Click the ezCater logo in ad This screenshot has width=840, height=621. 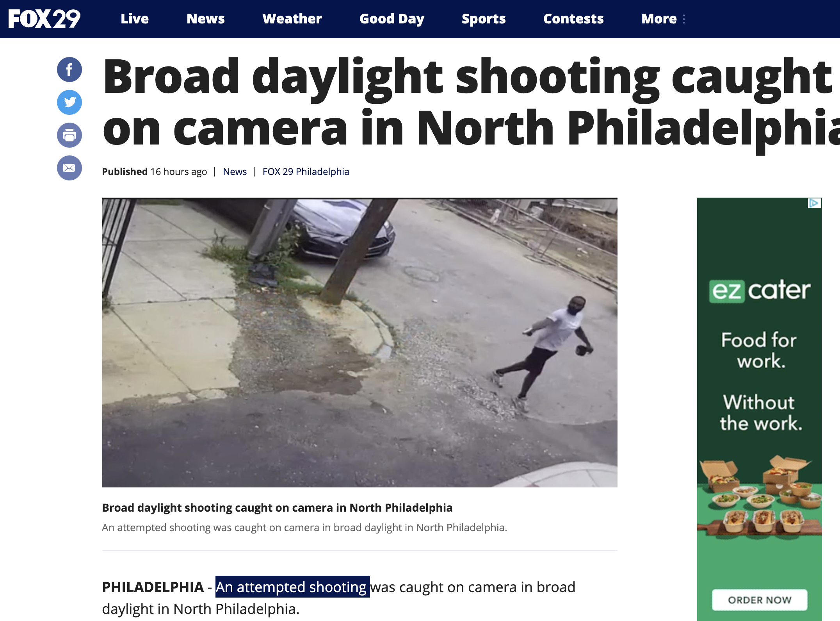pyautogui.click(x=760, y=290)
